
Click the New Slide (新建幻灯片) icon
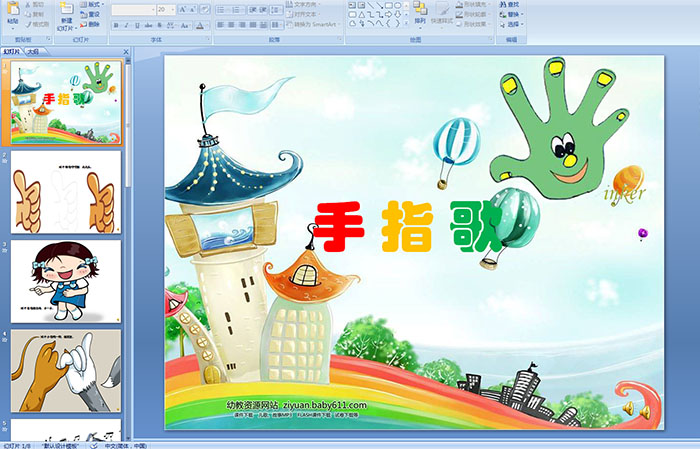(x=67, y=9)
